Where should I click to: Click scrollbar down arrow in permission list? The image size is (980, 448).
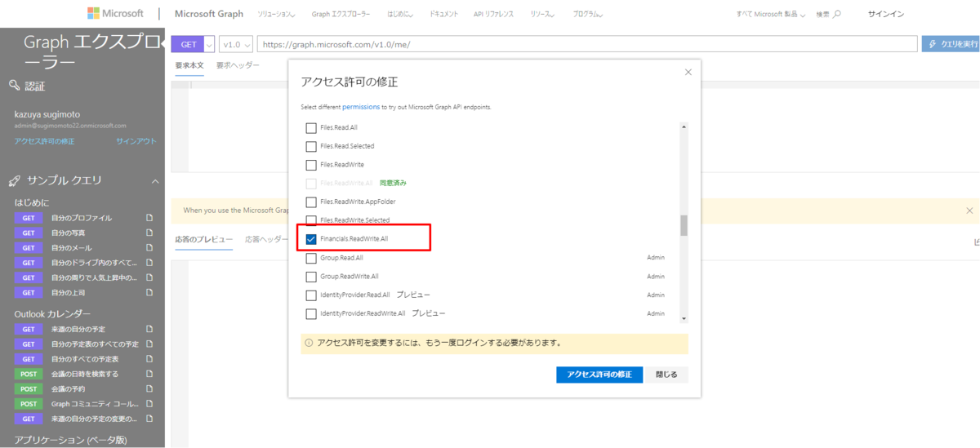click(x=684, y=319)
